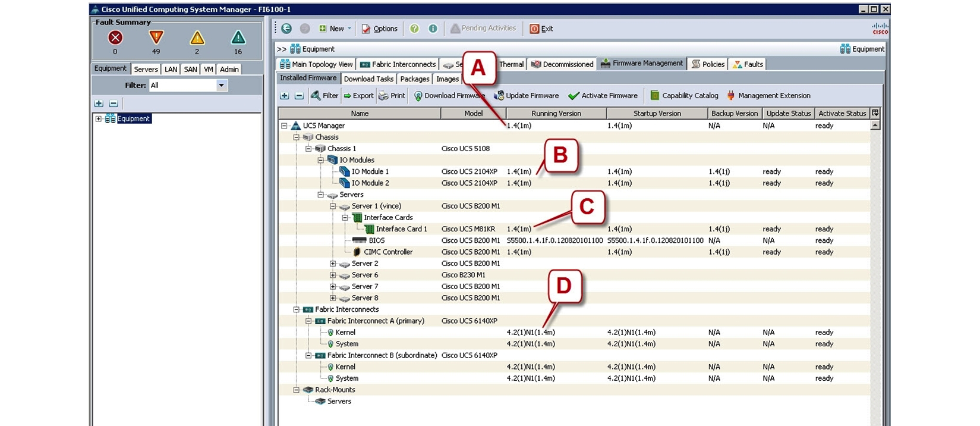Switch to the Servers tab
The width and height of the screenshot is (980, 426).
pyautogui.click(x=146, y=69)
